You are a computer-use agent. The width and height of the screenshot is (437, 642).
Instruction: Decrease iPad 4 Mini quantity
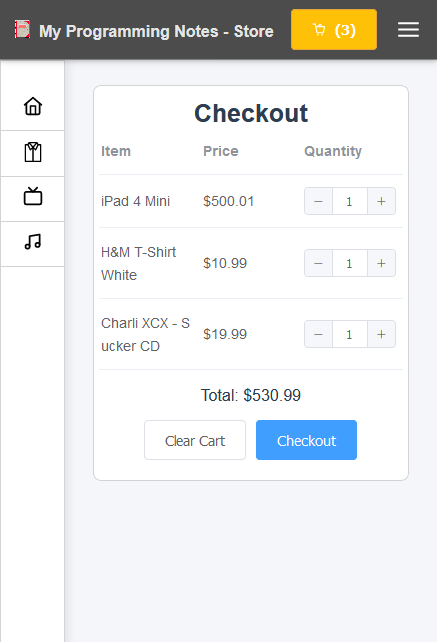click(318, 201)
